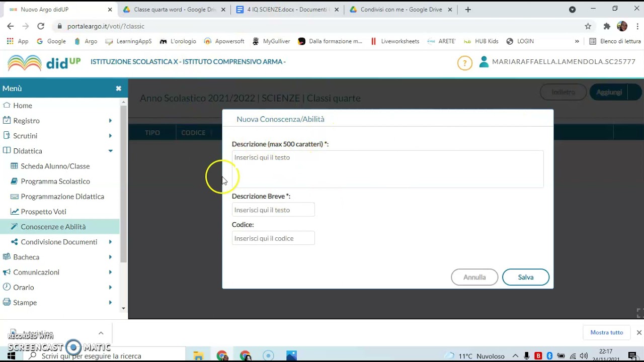This screenshot has width=644, height=362.
Task: Open Prospetto Voti menu item
Action: [x=43, y=212]
